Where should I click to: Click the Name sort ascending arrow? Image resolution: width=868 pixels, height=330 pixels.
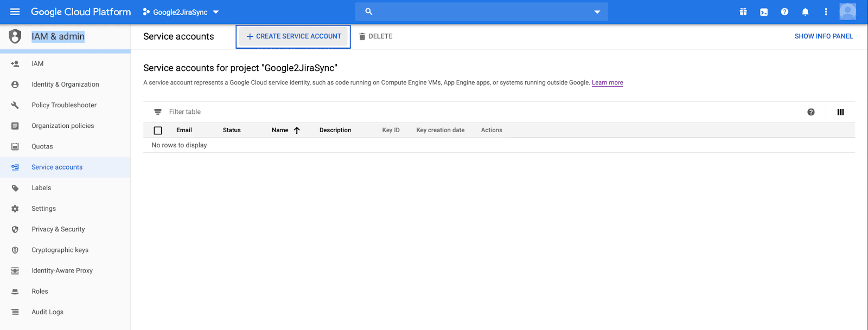click(x=297, y=130)
